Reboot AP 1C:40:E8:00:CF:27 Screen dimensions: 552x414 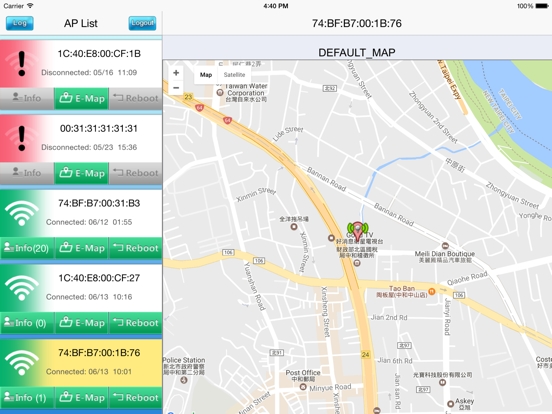click(136, 323)
